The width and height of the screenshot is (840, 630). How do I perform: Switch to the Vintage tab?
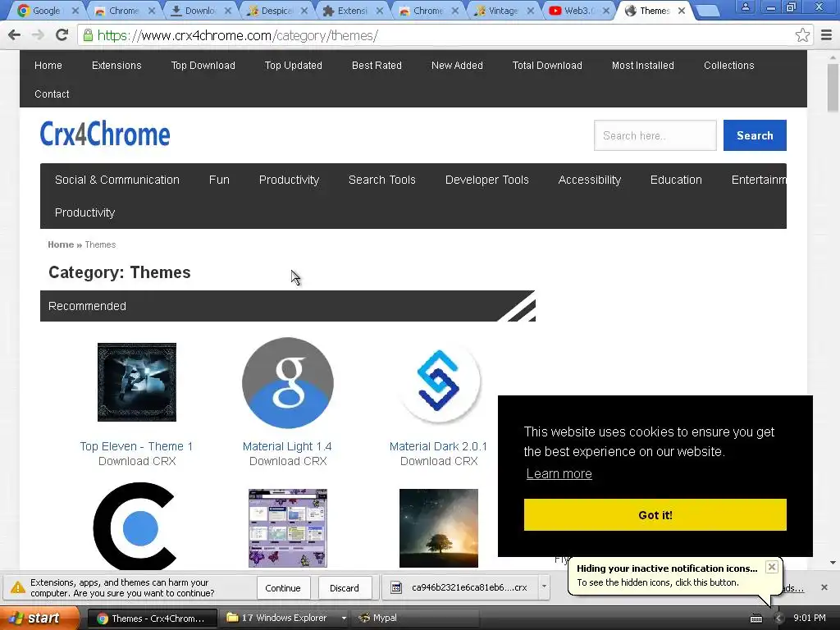pyautogui.click(x=503, y=11)
